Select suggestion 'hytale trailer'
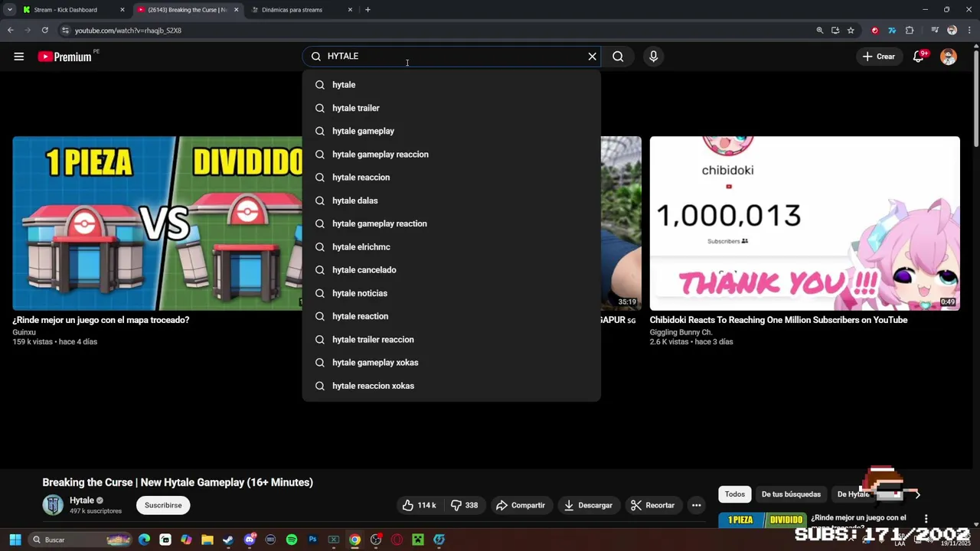This screenshot has width=980, height=551. click(451, 108)
